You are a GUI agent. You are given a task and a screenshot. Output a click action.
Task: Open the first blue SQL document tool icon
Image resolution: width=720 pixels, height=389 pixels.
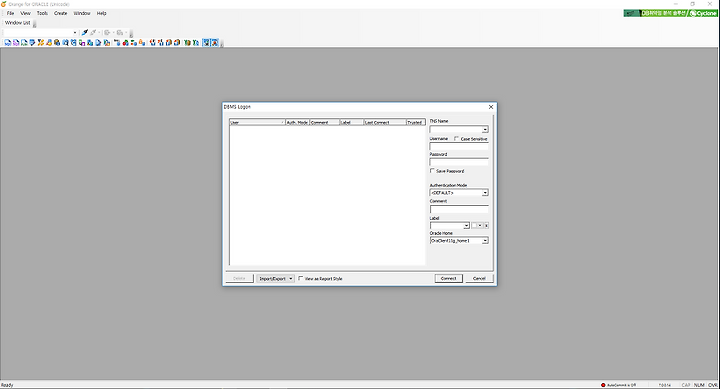(7, 43)
